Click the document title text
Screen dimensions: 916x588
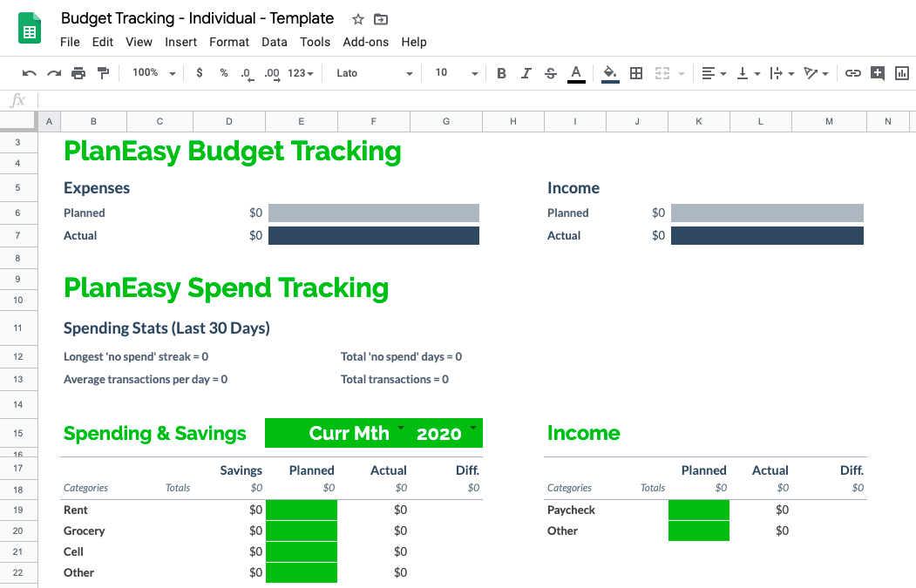[x=198, y=18]
